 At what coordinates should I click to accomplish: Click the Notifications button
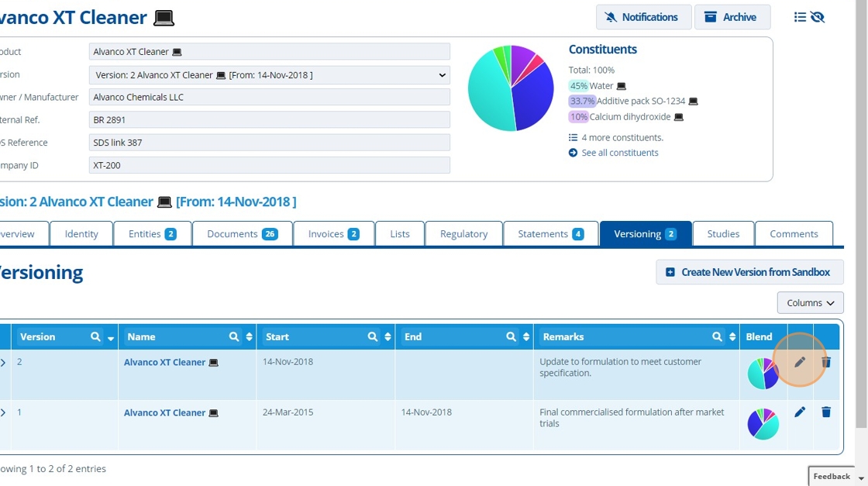643,17
